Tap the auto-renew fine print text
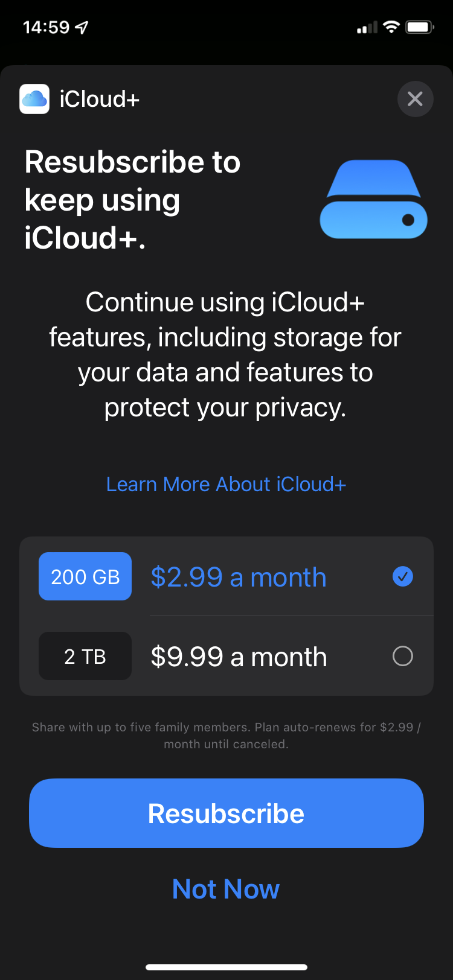Screen dimensions: 453x980 226,736
